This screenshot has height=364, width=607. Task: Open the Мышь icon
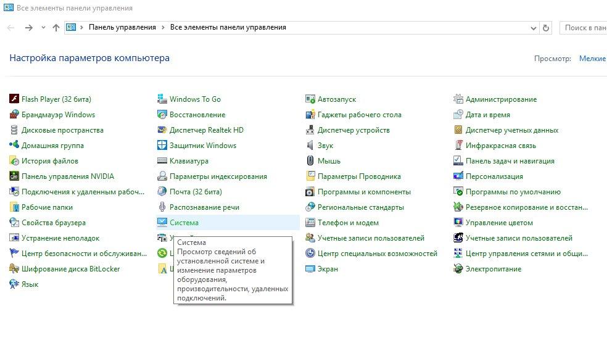coord(310,160)
